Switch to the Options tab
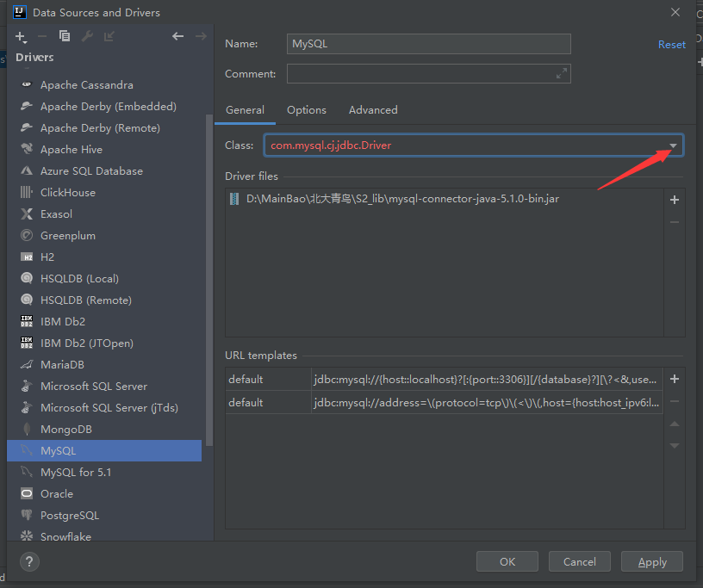Screen dimensions: 703x588 coord(307,110)
